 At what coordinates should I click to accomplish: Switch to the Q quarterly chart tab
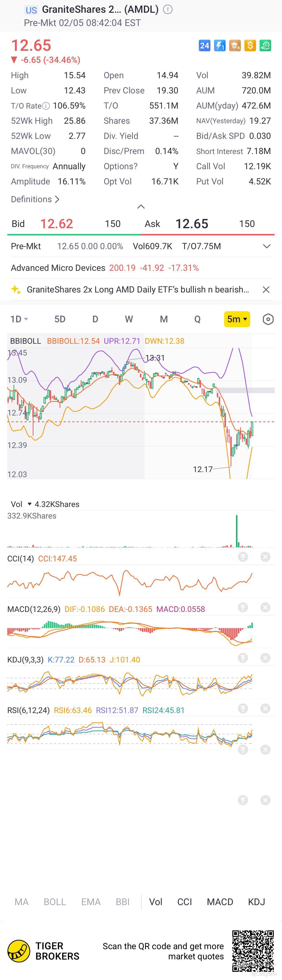click(x=197, y=319)
